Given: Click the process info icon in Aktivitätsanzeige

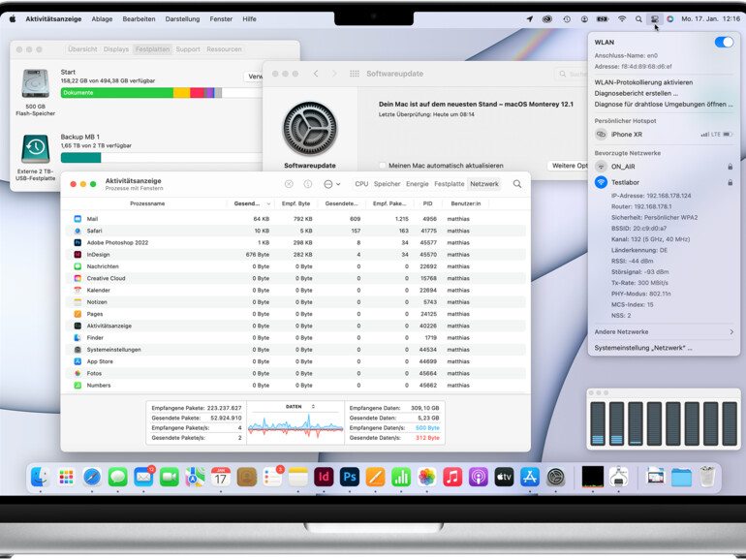Looking at the screenshot, I should (x=308, y=184).
